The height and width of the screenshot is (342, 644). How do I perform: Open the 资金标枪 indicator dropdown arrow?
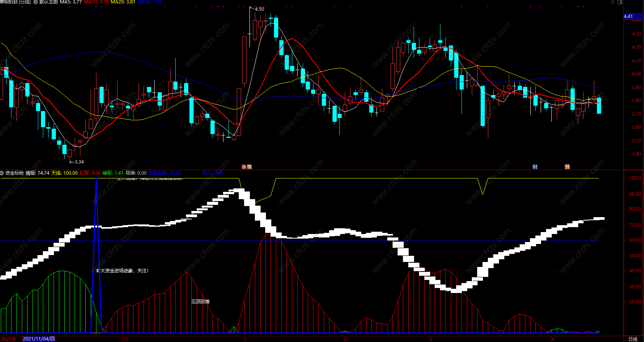tap(2, 173)
